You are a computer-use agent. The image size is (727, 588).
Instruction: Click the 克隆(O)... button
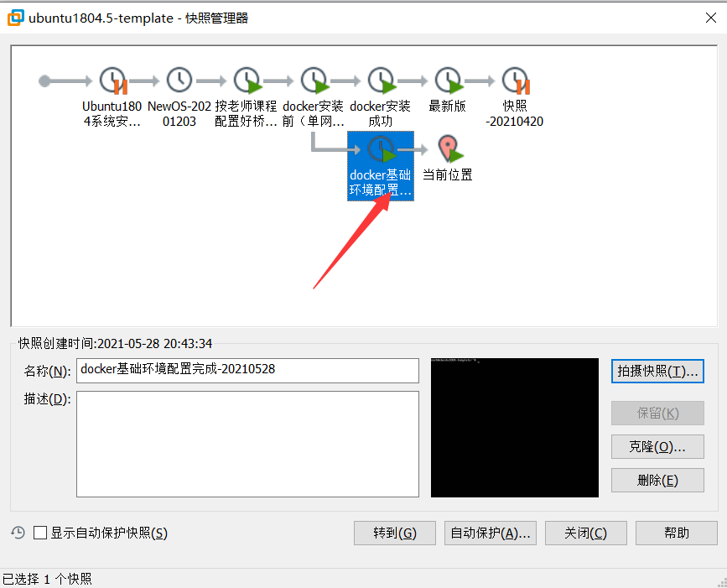click(x=657, y=446)
